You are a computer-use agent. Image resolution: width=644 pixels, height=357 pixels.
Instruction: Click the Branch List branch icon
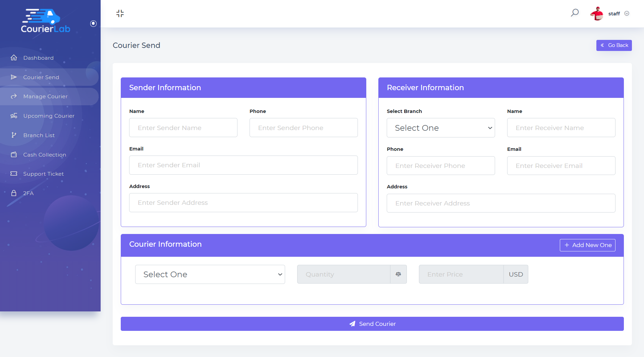[14, 135]
